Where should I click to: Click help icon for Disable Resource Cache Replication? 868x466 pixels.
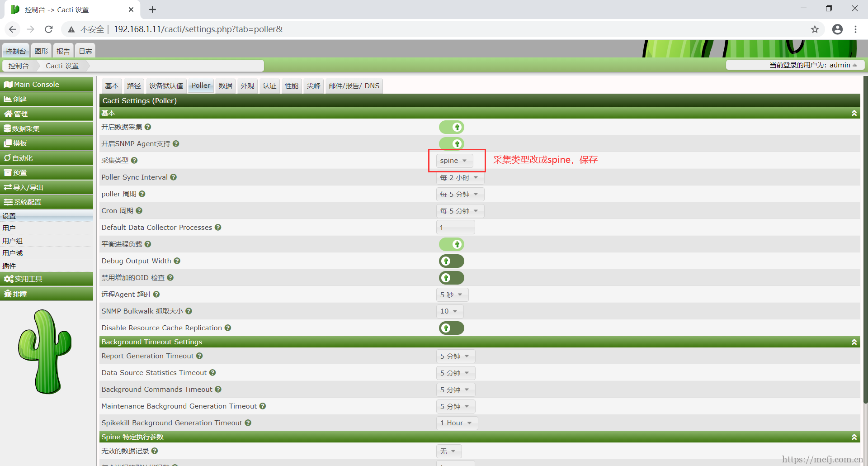[228, 328]
